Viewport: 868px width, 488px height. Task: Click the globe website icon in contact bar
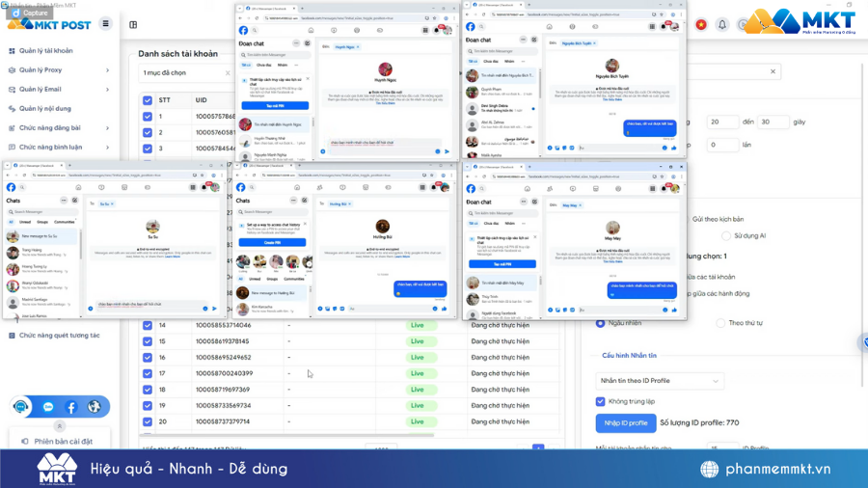point(95,407)
